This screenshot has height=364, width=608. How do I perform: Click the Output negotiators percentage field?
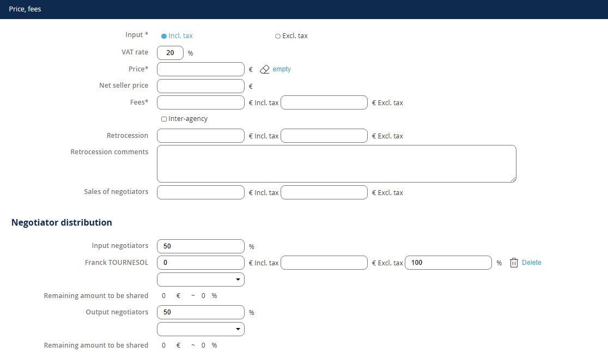pos(200,312)
